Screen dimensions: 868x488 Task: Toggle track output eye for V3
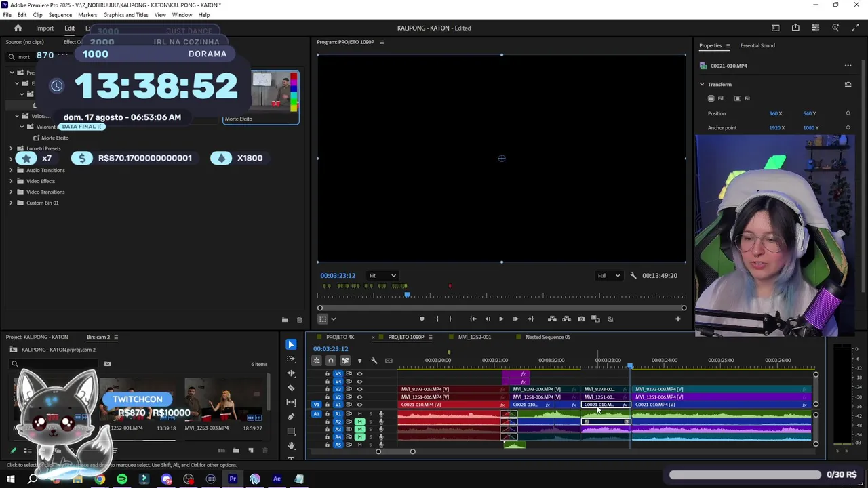(359, 389)
